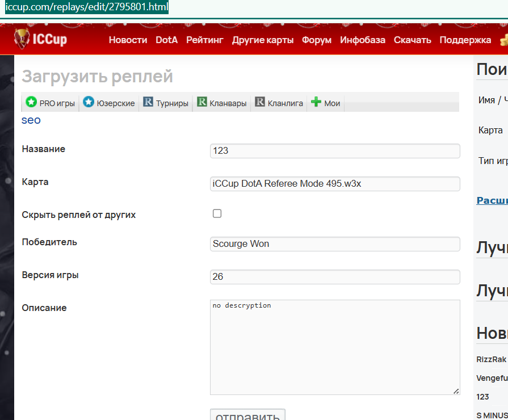Open the Другие карты menu item
The width and height of the screenshot is (508, 420).
263,40
